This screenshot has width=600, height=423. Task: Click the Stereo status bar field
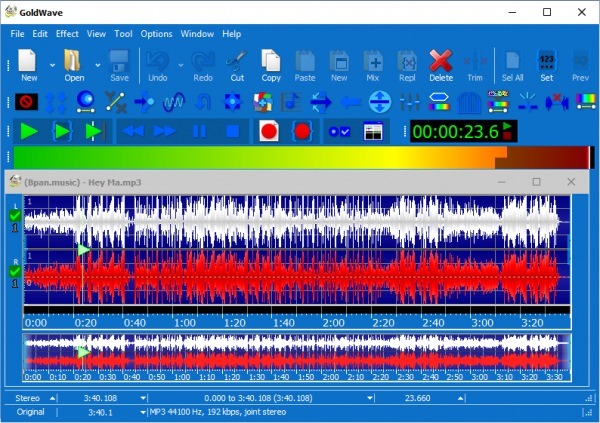[28, 398]
